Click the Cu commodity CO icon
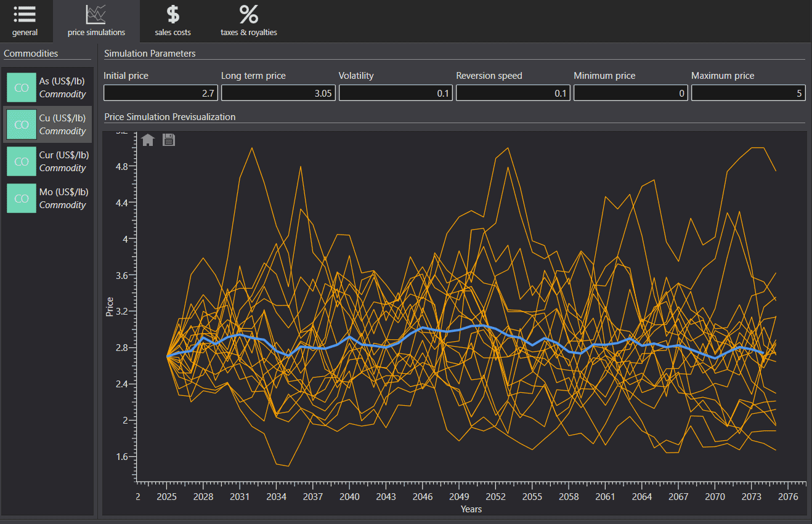This screenshot has width=812, height=524. 22,124
